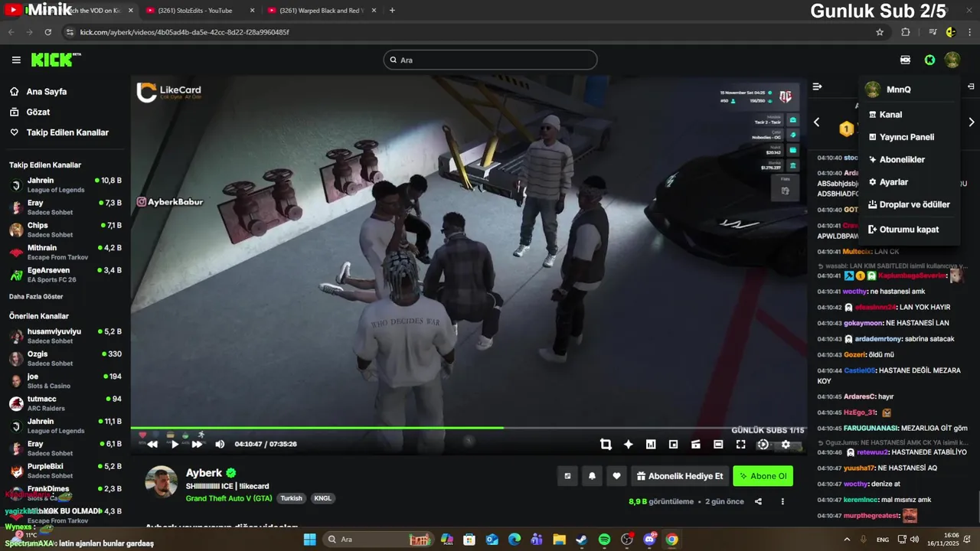Enter fullscreen video mode
The image size is (980, 551).
740,444
